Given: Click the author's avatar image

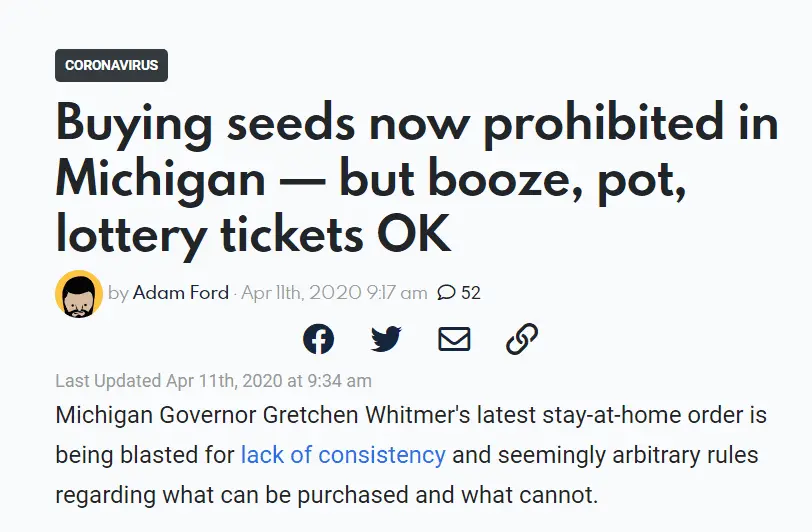Looking at the screenshot, I should 79,294.
